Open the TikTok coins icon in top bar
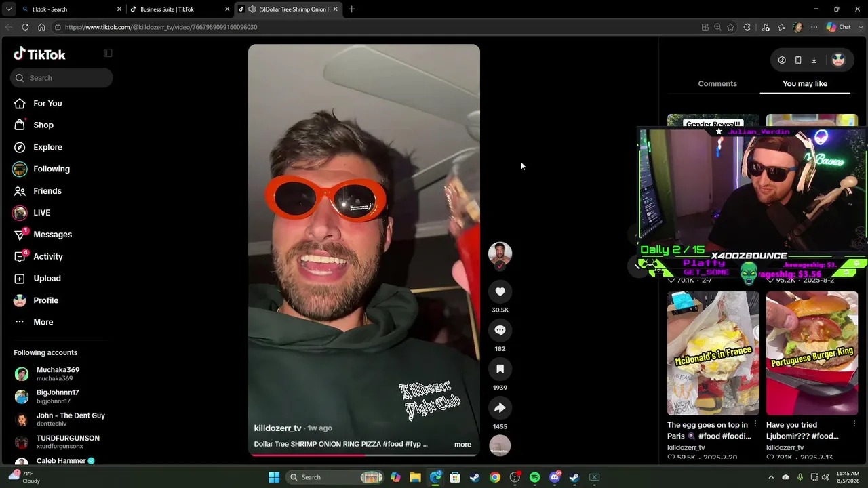Image resolution: width=868 pixels, height=488 pixels. (782, 60)
